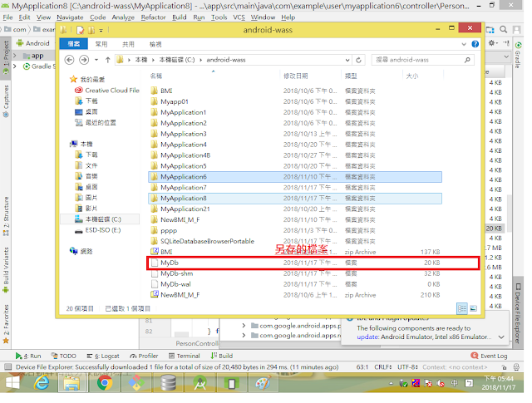The image size is (532, 403).
Task: Open the Refactor menu in Android Studio
Action: (x=153, y=17)
